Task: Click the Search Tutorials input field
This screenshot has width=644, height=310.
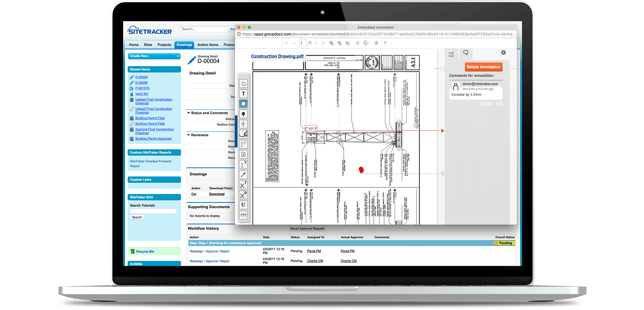Action: coord(153,211)
